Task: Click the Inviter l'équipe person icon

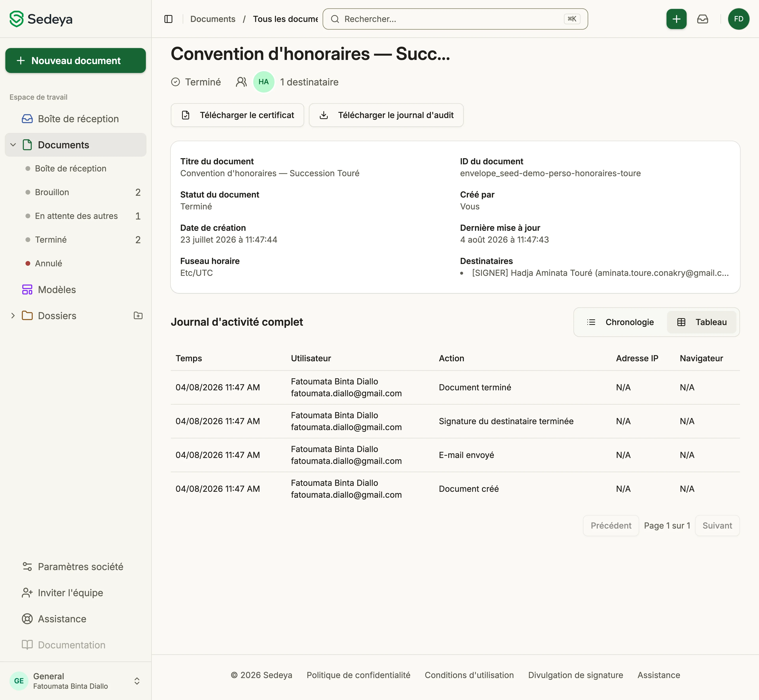Action: point(27,593)
